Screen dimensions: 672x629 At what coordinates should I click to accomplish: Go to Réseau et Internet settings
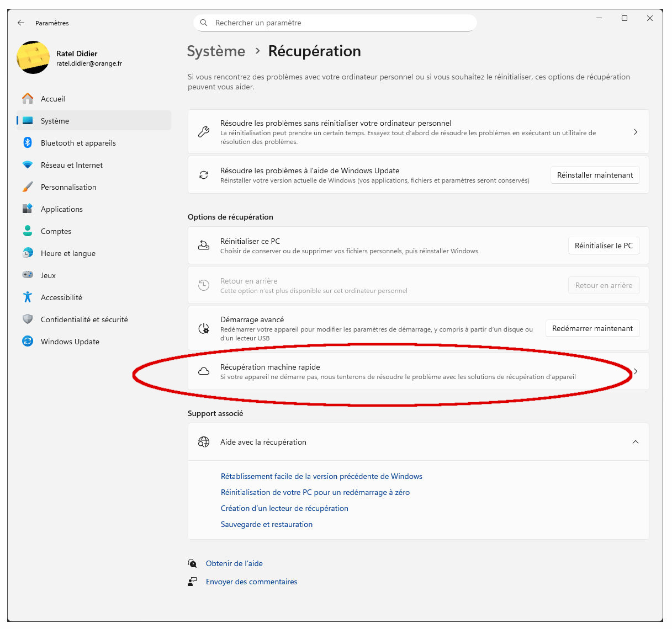94,165
